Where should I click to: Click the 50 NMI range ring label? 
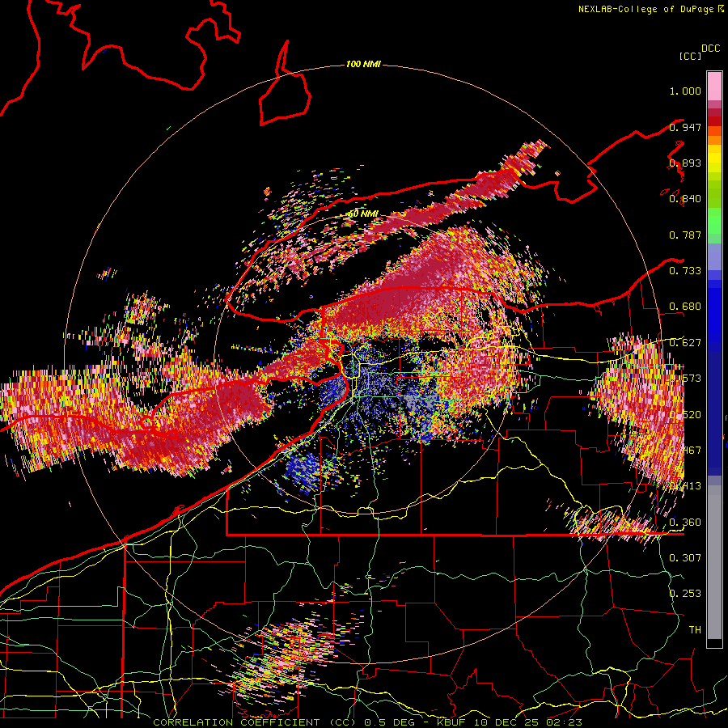363,214
